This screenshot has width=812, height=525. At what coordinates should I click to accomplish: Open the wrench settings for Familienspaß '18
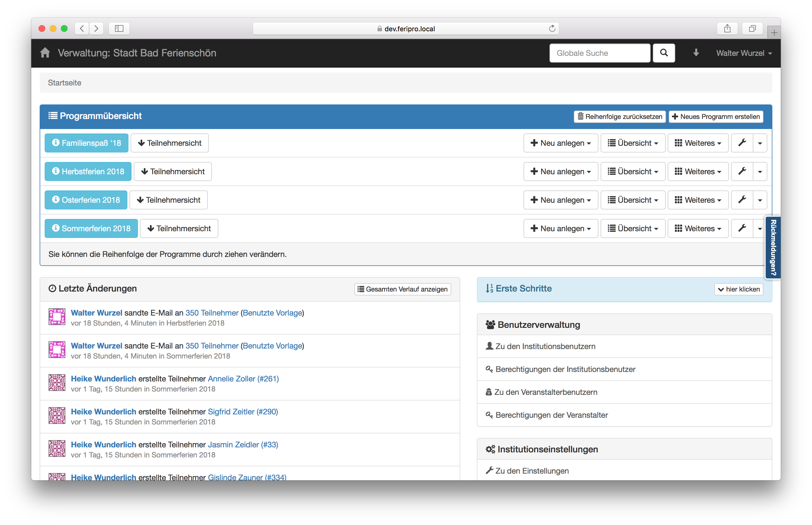pos(742,143)
